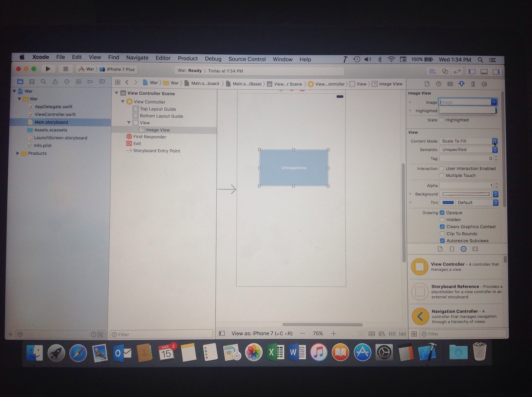The height and width of the screenshot is (397, 532).
Task: Open the Debug navigator icon with bubble
Action: tap(102, 82)
